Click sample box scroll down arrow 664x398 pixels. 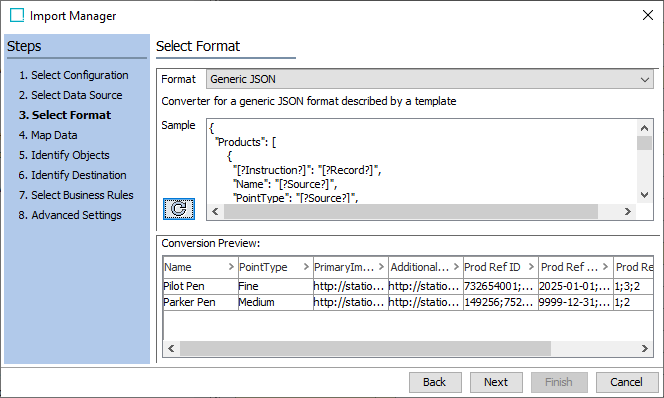tap(645, 195)
